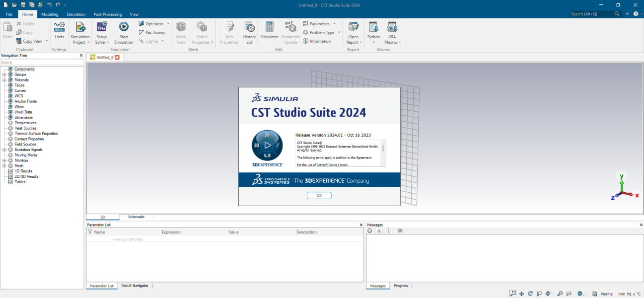Expand the Mesh tree node
Viewport: 644px width, 298px height.
pos(4,166)
